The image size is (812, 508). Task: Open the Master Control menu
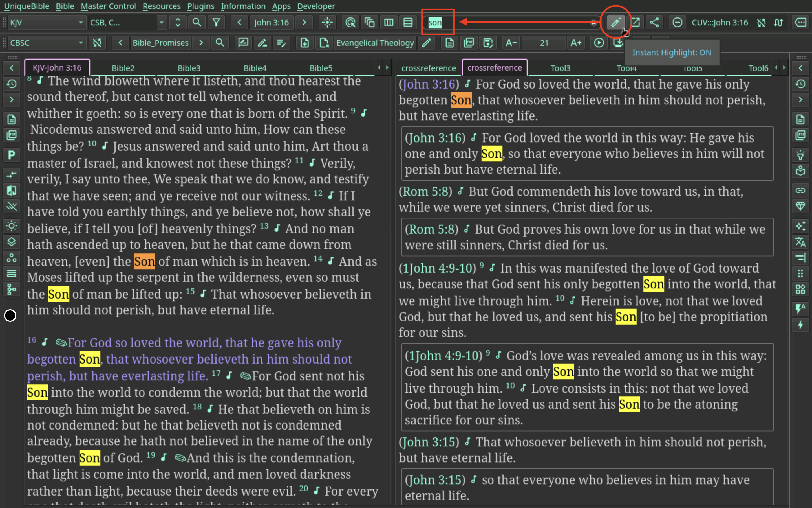tap(108, 6)
